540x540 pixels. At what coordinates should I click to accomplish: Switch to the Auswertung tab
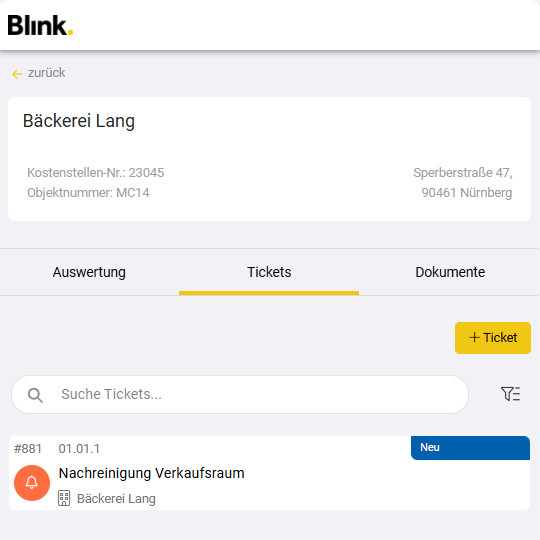(89, 272)
